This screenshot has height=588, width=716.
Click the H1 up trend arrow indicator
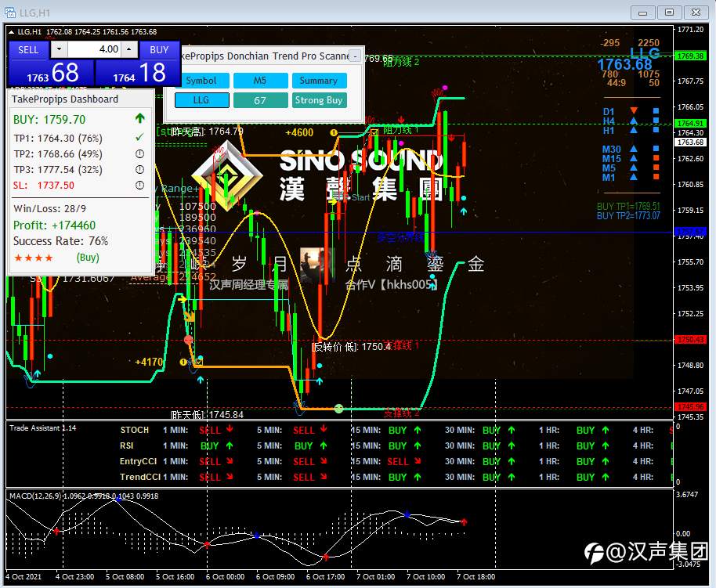[x=633, y=130]
